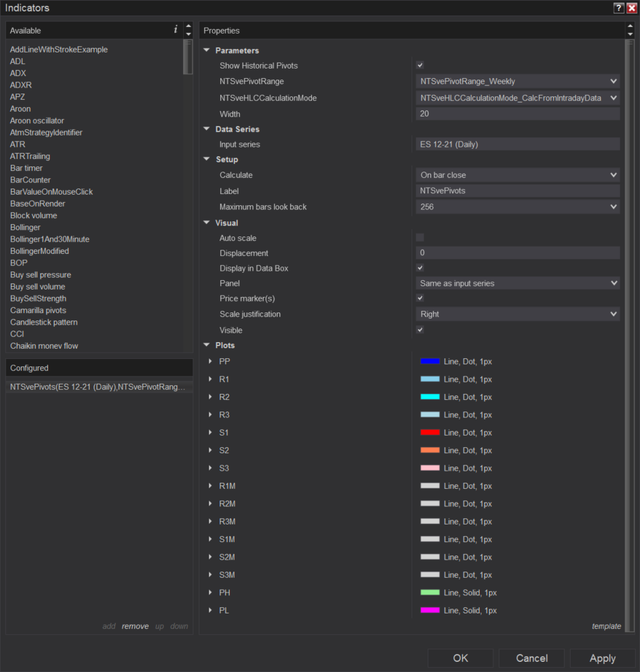Select Bar timer indicator
Image resolution: width=640 pixels, height=672 pixels.
26,168
